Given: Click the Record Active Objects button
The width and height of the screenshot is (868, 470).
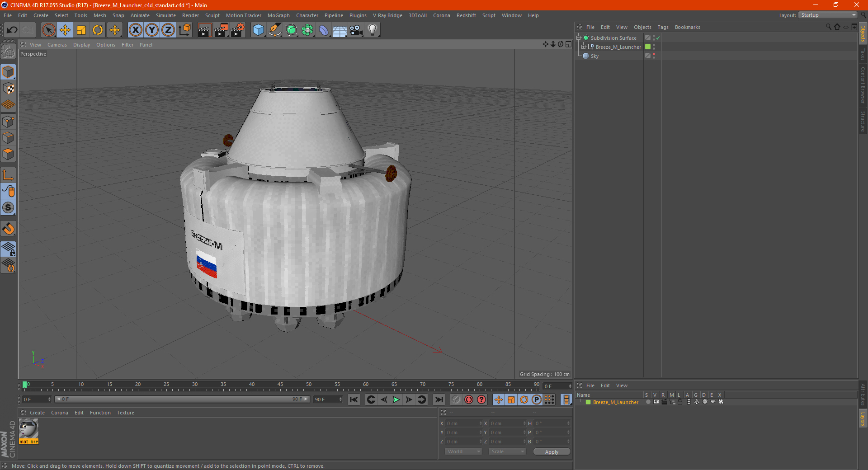Looking at the screenshot, I should coord(456,399).
